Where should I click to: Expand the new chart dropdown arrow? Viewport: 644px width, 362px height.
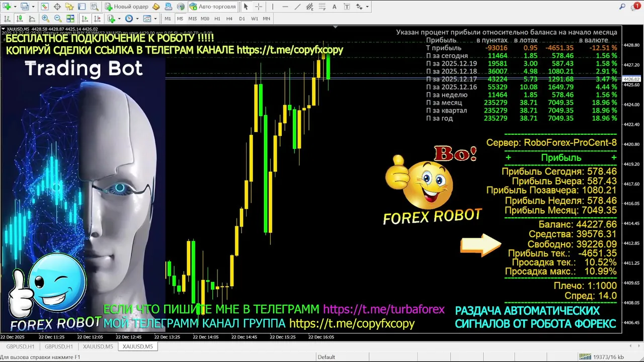coord(15,7)
